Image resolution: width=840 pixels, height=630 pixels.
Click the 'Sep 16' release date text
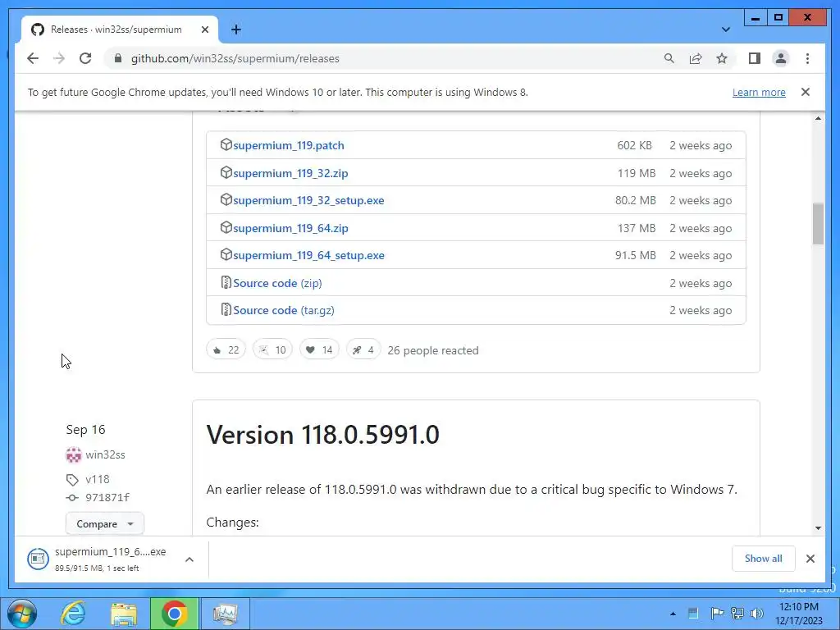(x=85, y=430)
